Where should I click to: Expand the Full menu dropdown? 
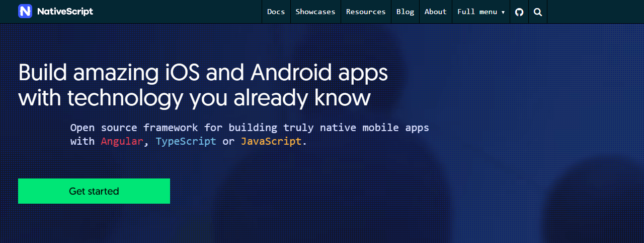click(x=481, y=12)
